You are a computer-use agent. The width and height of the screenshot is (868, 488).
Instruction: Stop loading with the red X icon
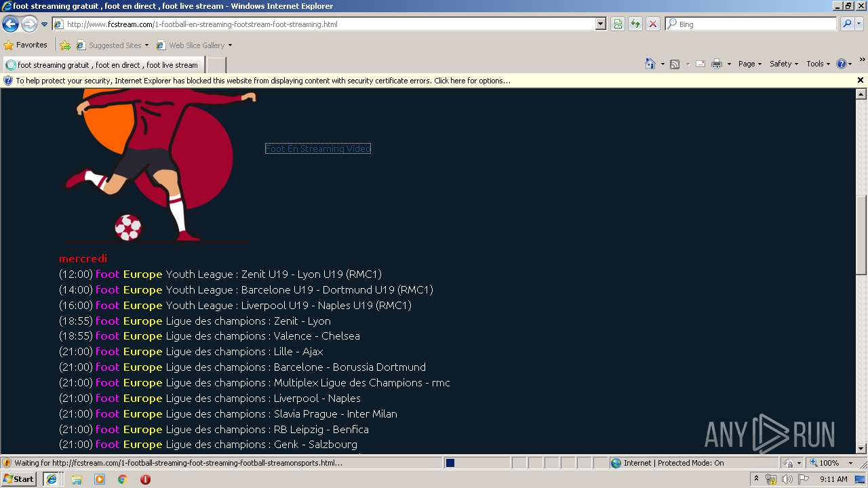pos(653,24)
